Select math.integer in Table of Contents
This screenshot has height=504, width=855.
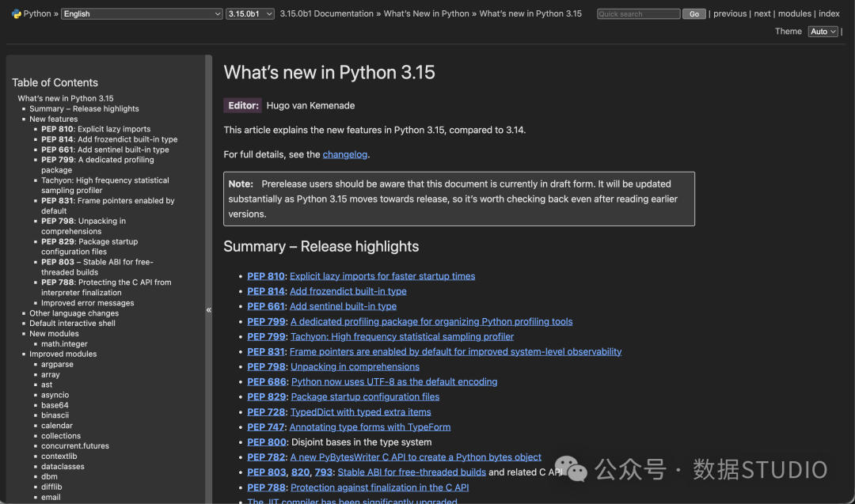[64, 344]
